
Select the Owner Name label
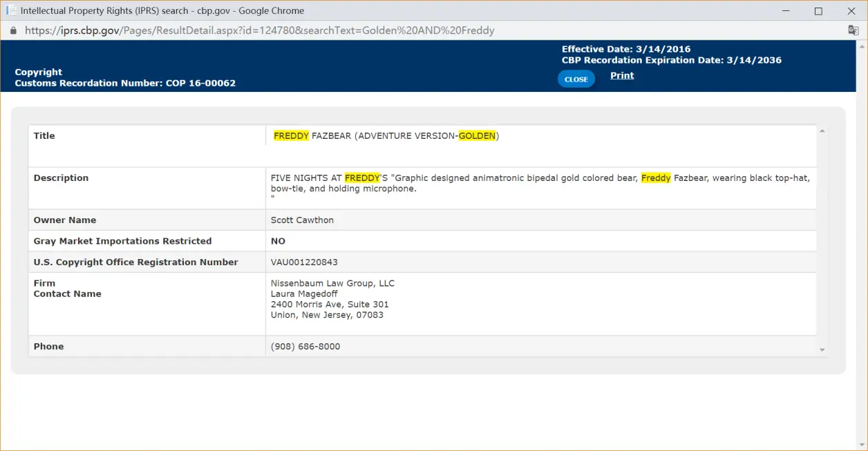point(65,220)
